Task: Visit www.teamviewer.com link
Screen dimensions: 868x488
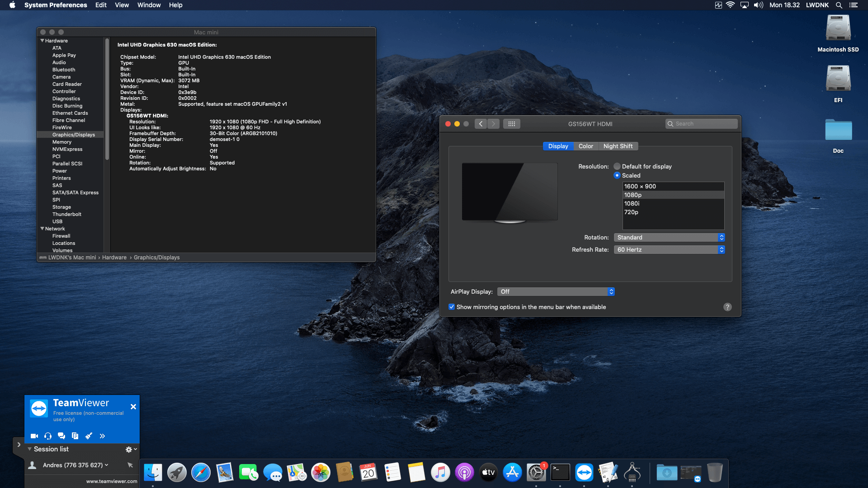Action: 112,481
